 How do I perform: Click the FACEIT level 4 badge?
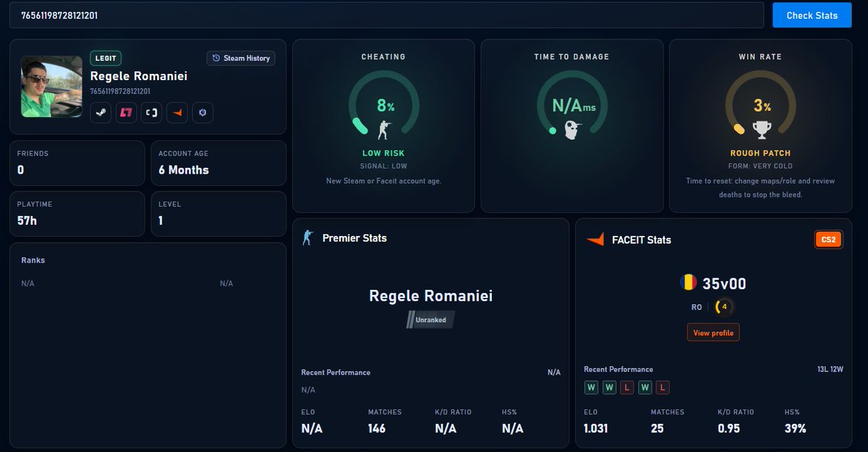(723, 307)
